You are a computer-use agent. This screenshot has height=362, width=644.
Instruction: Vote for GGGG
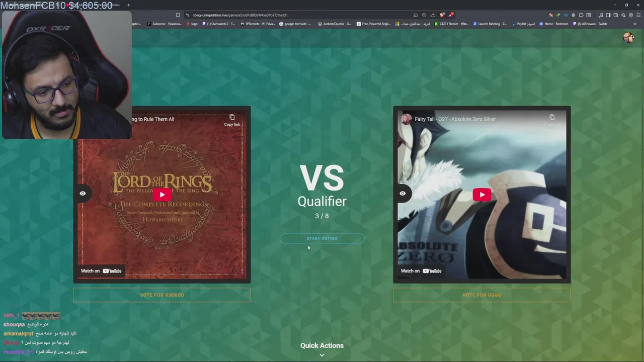pos(482,295)
